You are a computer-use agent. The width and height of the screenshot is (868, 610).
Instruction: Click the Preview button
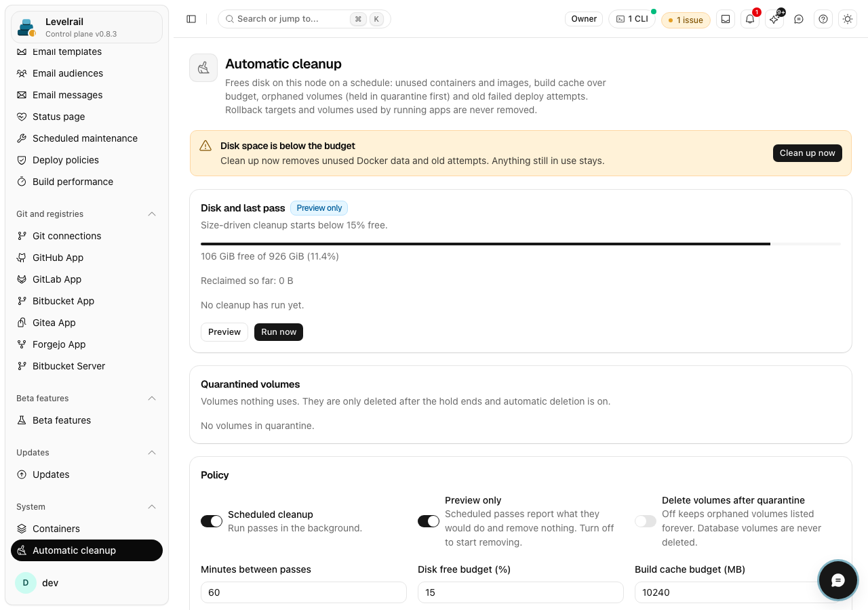224,332
